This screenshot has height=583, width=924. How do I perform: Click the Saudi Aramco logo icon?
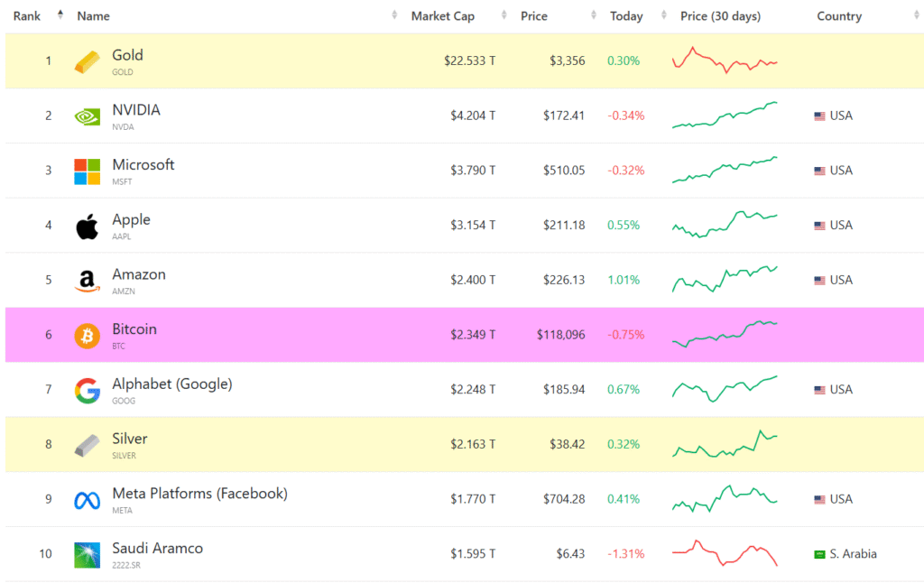pos(88,555)
